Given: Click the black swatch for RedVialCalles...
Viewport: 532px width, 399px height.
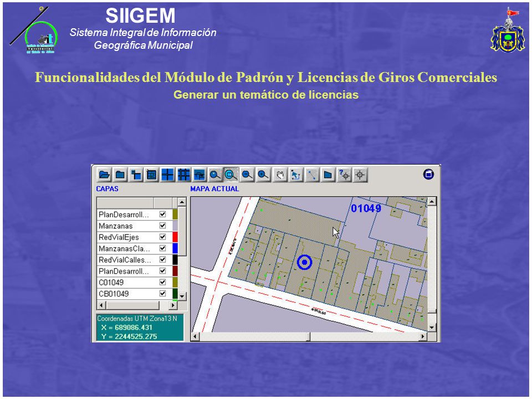Looking at the screenshot, I should tap(175, 259).
